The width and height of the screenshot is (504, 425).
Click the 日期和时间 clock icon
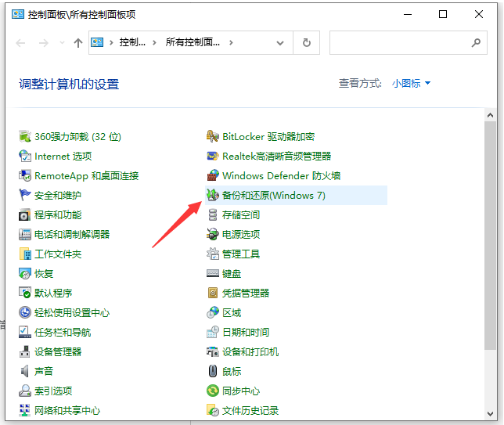tap(212, 332)
